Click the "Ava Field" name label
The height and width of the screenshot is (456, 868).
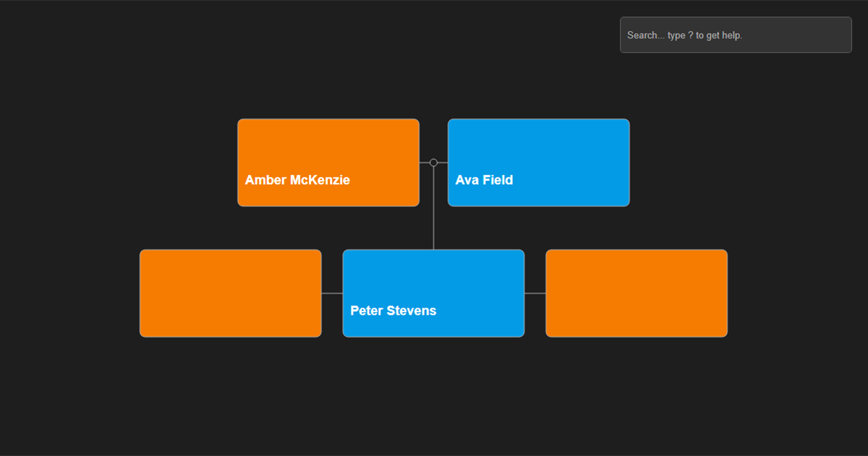(x=484, y=180)
